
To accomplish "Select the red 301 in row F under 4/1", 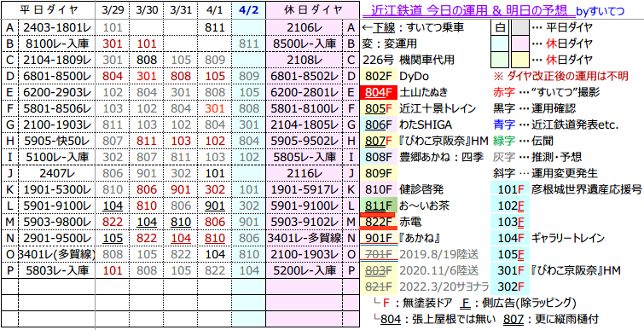I will 215,109.
